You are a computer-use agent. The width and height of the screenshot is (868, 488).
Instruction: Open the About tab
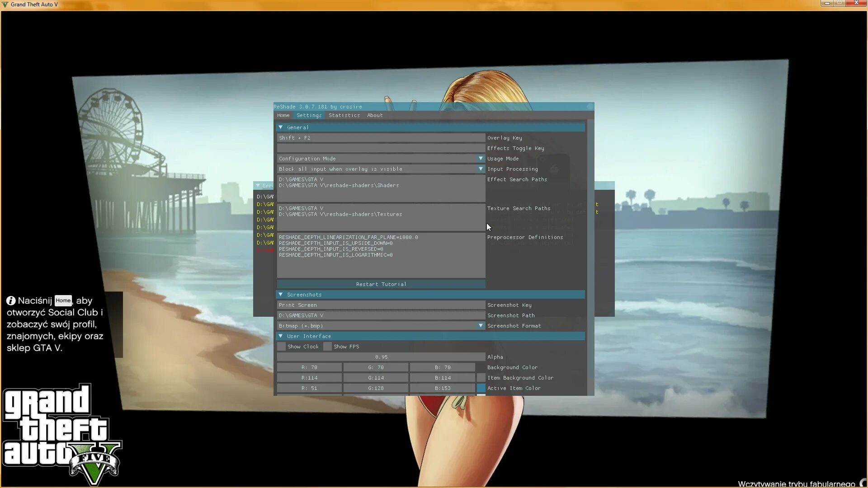(x=375, y=115)
